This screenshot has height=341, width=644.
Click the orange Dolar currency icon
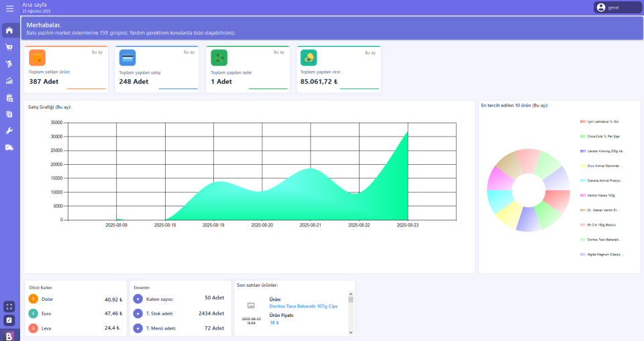pos(34,299)
